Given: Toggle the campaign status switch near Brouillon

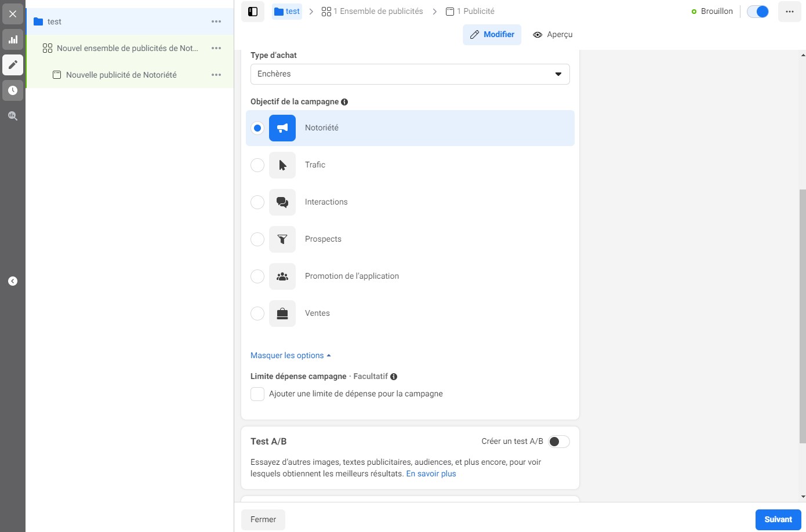Looking at the screenshot, I should coord(758,12).
